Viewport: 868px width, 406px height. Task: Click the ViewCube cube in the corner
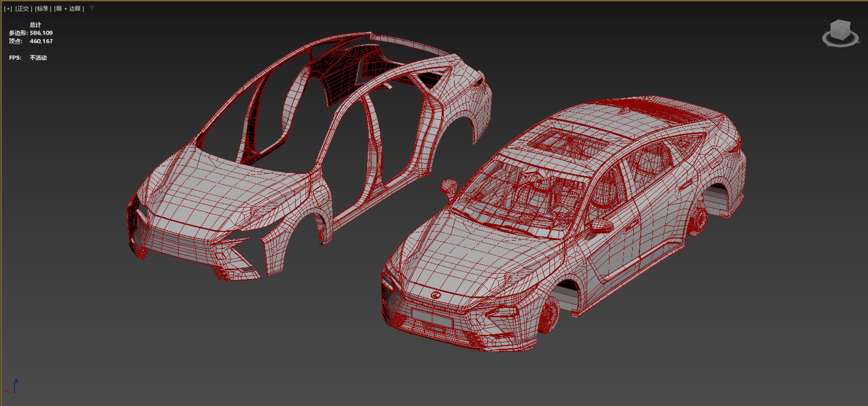(x=840, y=30)
